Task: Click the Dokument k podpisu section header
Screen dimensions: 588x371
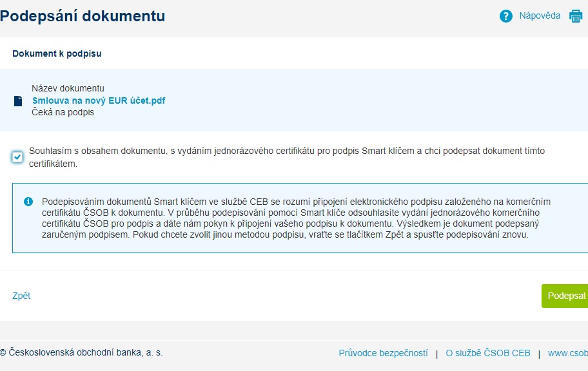Action: (57, 53)
